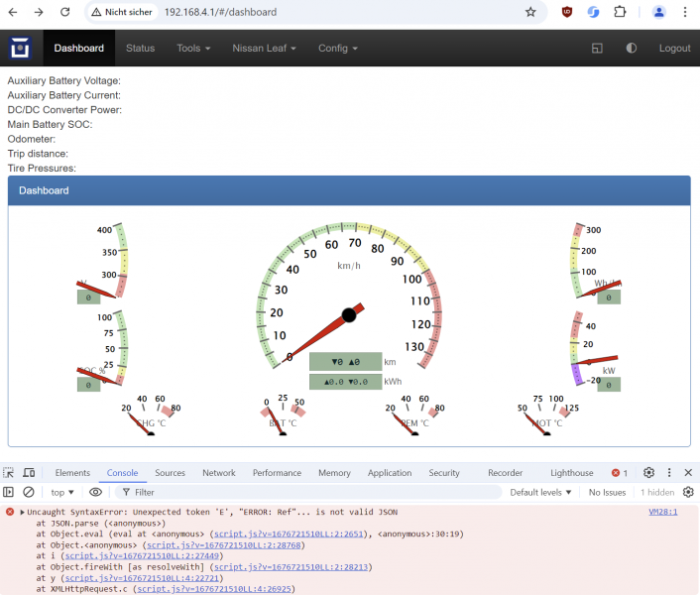Click the PEM °C temperature gauge

[414, 416]
